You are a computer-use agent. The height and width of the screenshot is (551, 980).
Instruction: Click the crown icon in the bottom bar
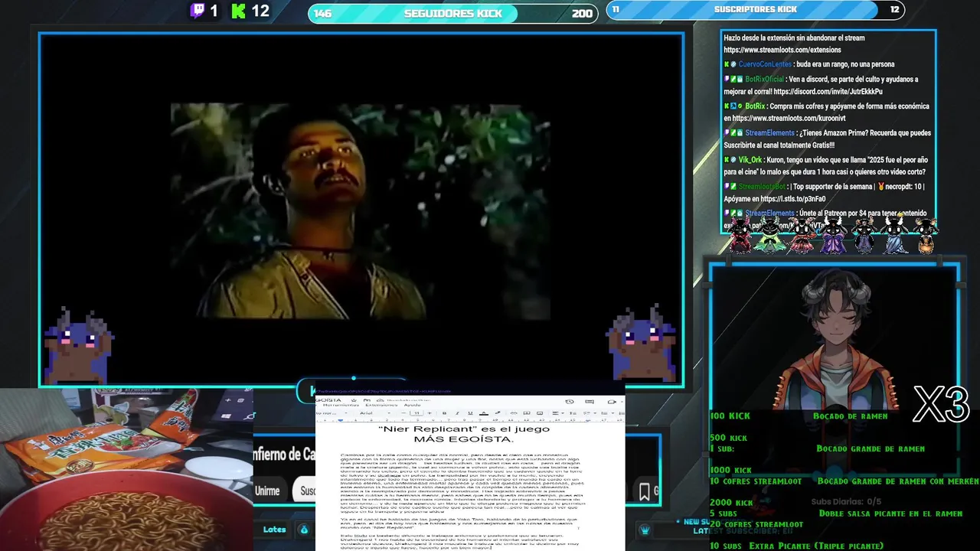pyautogui.click(x=645, y=530)
